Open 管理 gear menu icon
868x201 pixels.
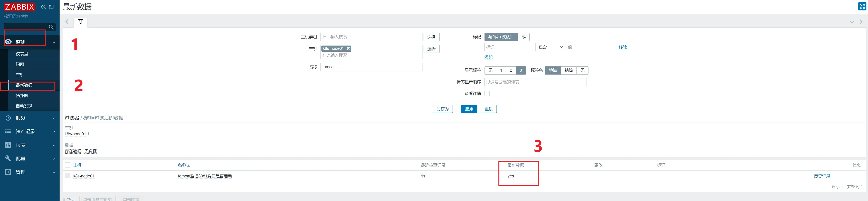tap(8, 172)
